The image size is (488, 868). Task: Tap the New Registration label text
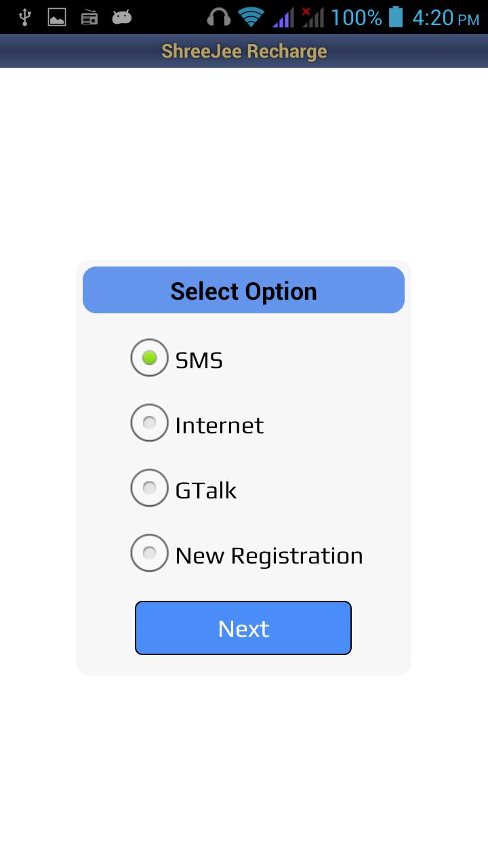pos(269,555)
